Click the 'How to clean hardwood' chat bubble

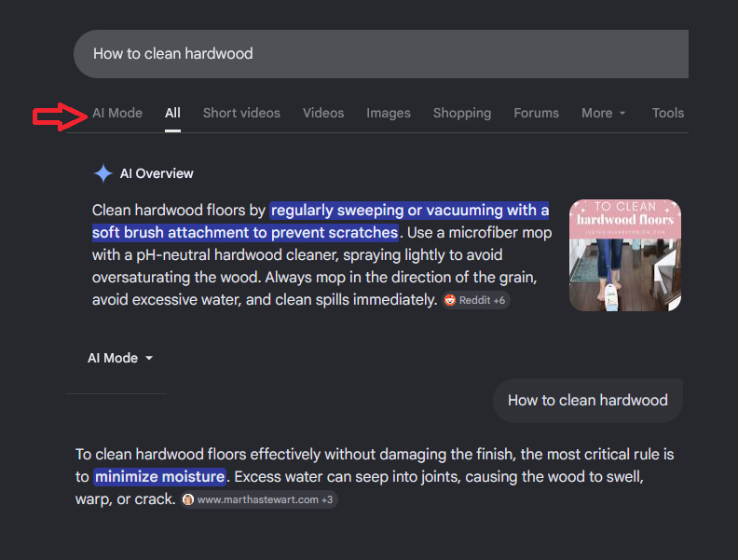(x=588, y=401)
